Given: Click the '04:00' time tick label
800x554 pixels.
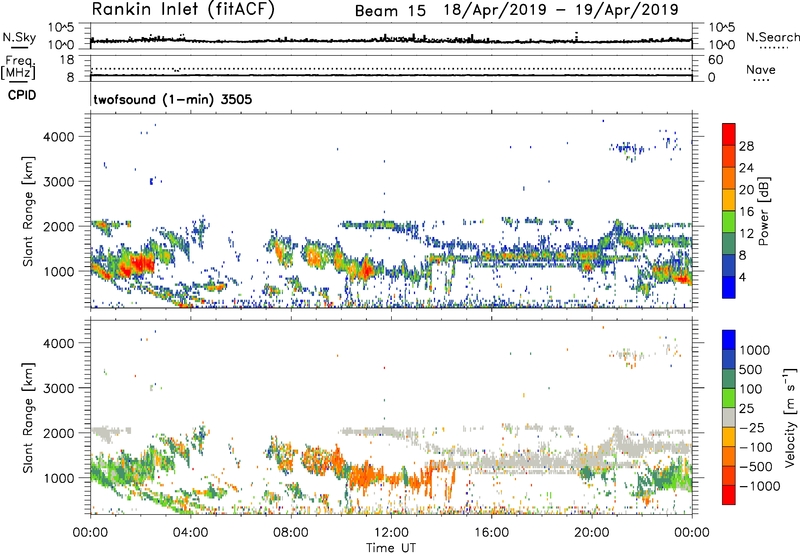Looking at the screenshot, I should coord(190,533).
